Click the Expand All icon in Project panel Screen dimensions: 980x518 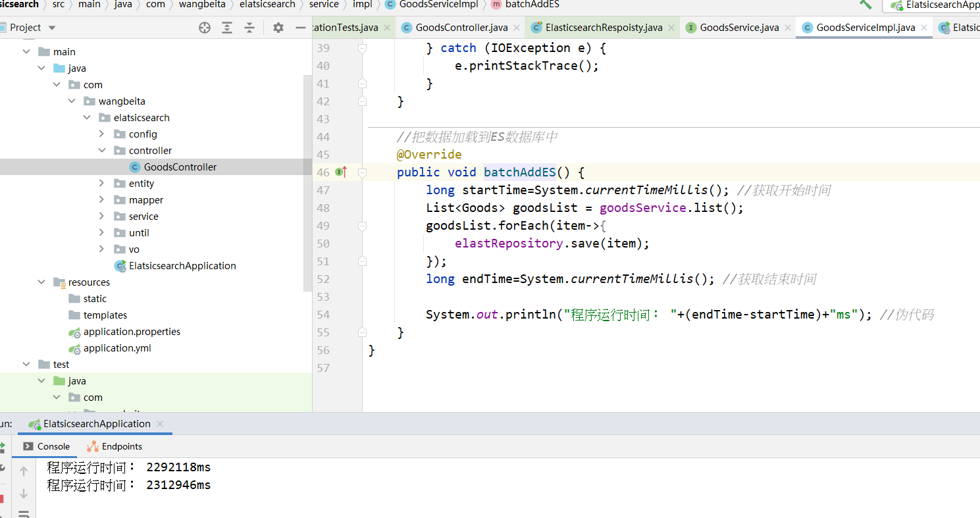pos(227,28)
